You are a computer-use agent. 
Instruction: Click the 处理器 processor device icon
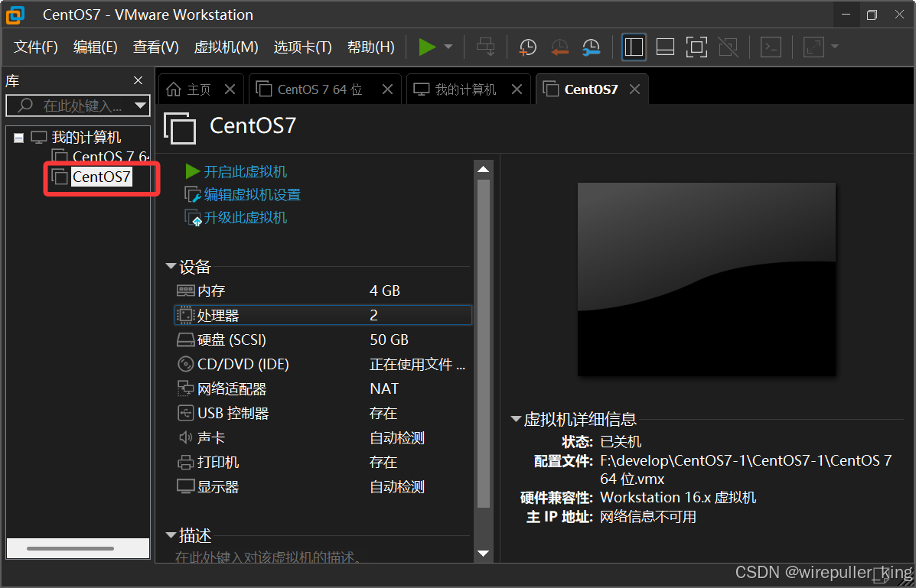[x=185, y=315]
